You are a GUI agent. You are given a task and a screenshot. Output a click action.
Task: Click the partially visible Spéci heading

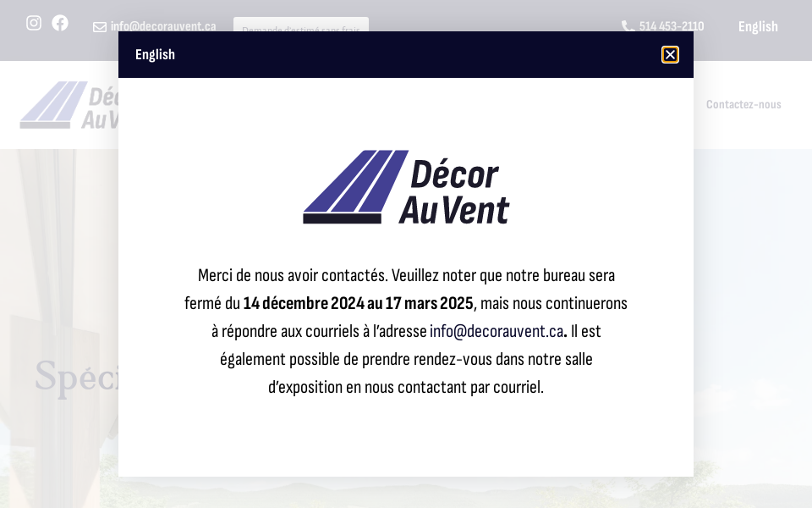click(78, 378)
